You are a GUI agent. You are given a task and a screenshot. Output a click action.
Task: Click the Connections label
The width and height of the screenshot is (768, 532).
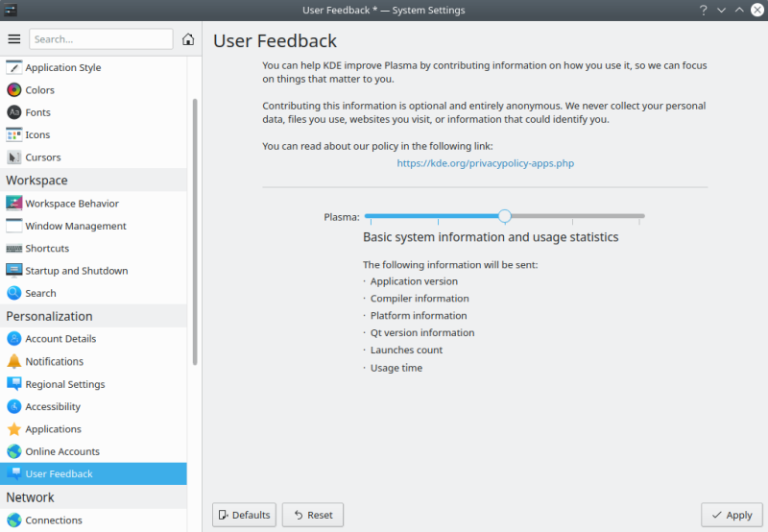[54, 520]
